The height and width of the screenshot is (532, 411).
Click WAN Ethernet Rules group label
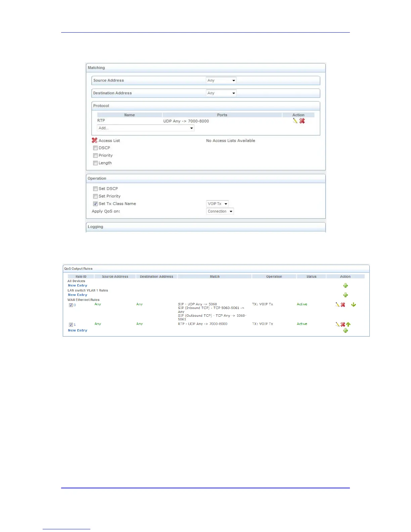click(x=84, y=300)
